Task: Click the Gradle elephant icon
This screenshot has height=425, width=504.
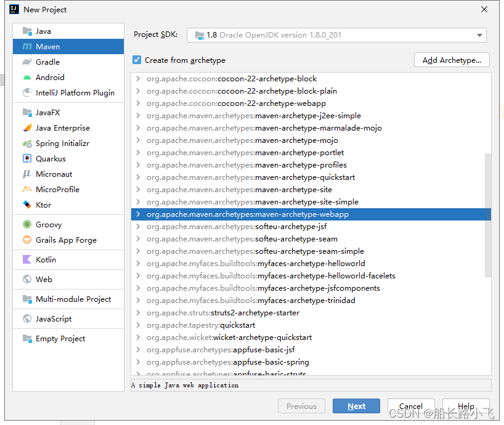Action: [27, 62]
